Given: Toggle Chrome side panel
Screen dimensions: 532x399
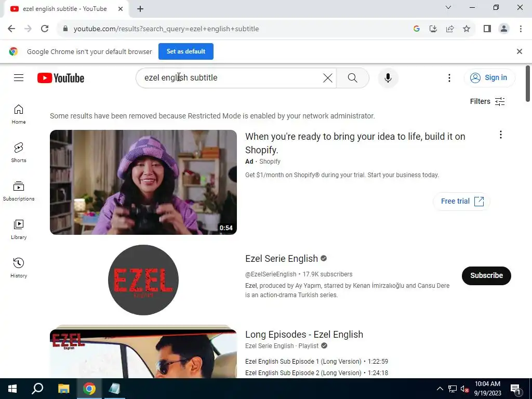Looking at the screenshot, I should coord(487,29).
